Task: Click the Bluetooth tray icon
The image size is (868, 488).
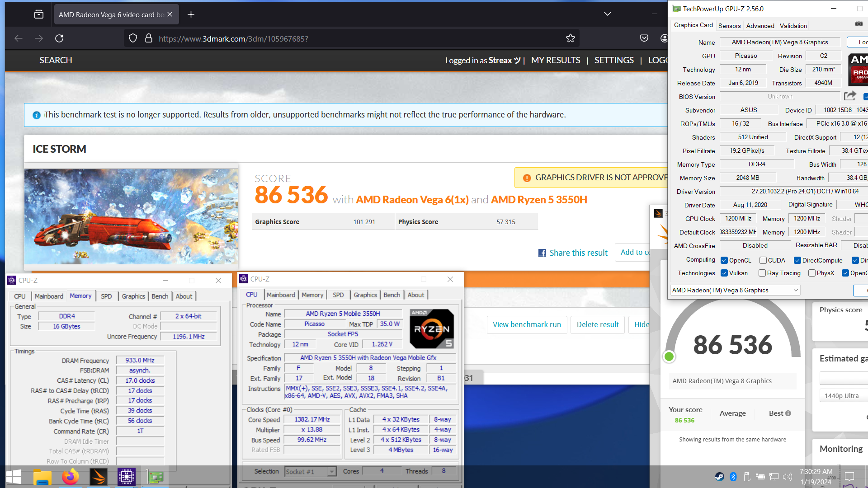Action: click(x=733, y=477)
